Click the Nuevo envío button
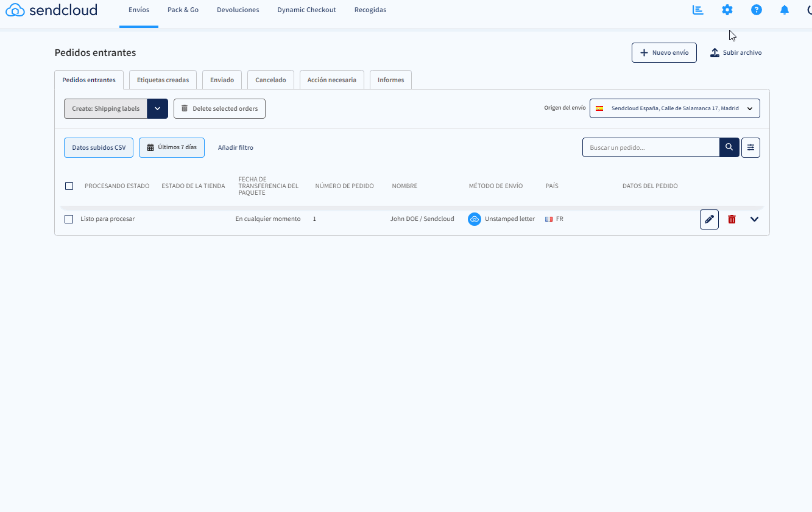 [664, 52]
